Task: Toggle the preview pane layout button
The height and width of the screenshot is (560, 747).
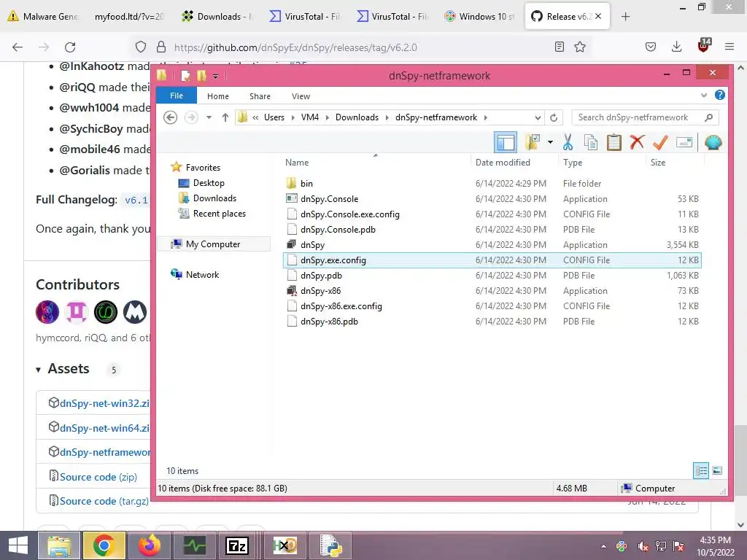Action: pos(506,142)
